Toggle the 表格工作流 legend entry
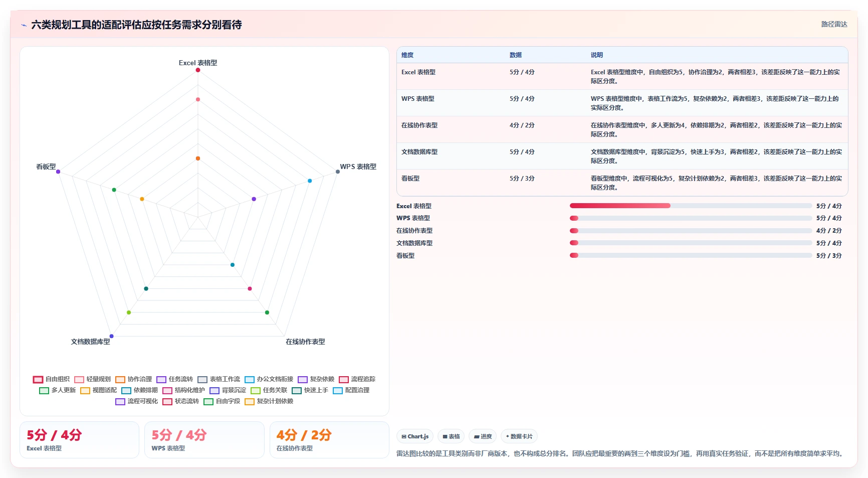The height and width of the screenshot is (478, 868). [219, 379]
